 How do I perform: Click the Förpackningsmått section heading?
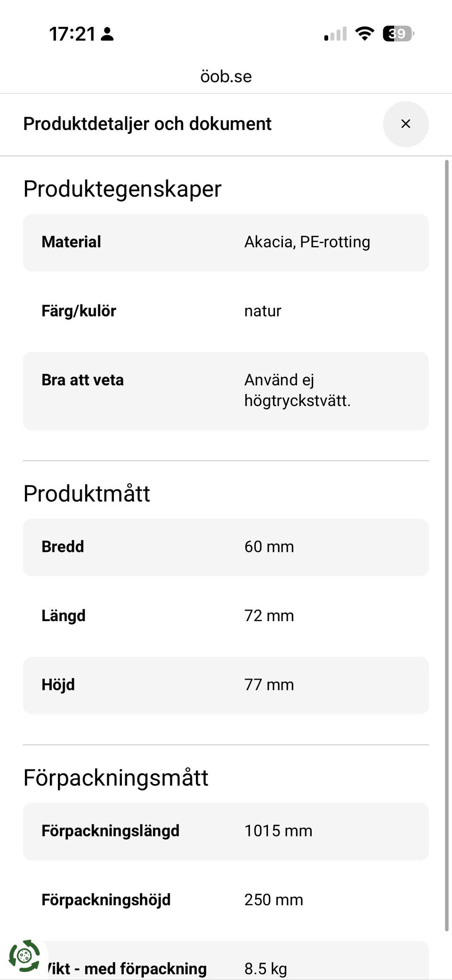116,778
